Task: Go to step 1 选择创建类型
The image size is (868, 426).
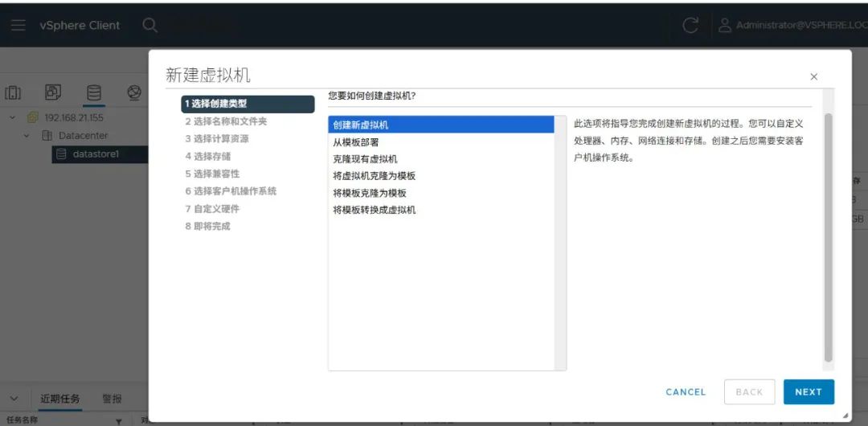Action: click(248, 104)
